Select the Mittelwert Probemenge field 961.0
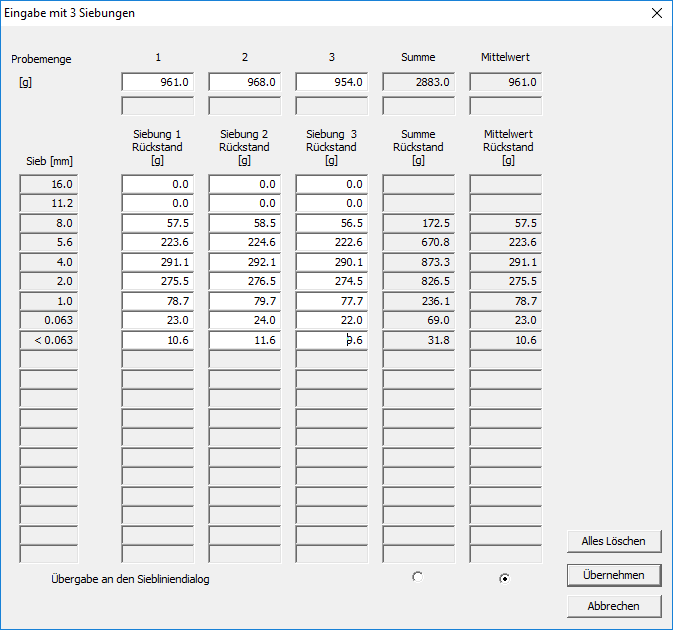 [x=506, y=82]
